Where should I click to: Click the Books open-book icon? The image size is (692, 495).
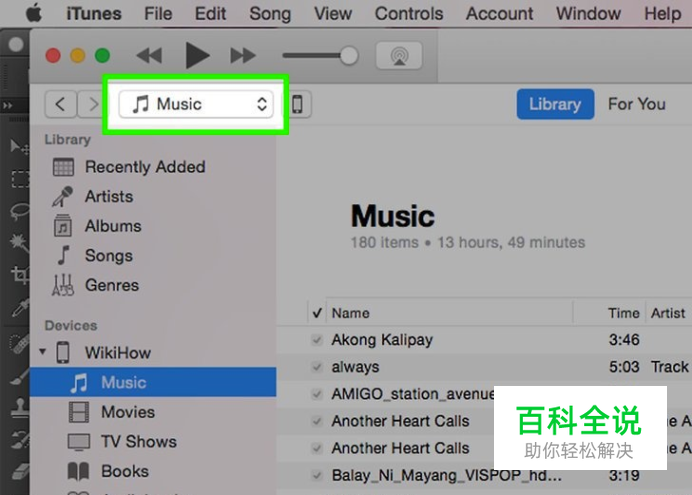pyautogui.click(x=79, y=471)
